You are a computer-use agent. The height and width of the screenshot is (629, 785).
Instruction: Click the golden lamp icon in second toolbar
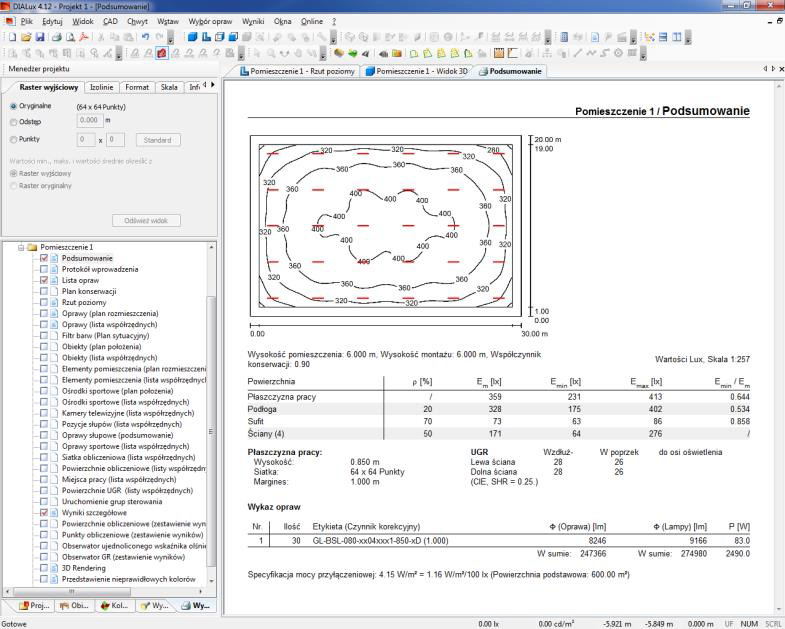tap(339, 53)
